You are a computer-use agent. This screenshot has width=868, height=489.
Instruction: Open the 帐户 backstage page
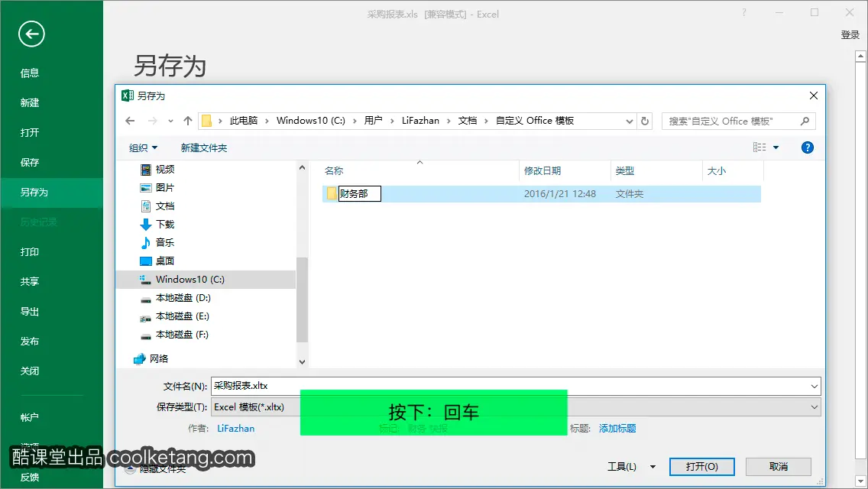[x=30, y=418]
